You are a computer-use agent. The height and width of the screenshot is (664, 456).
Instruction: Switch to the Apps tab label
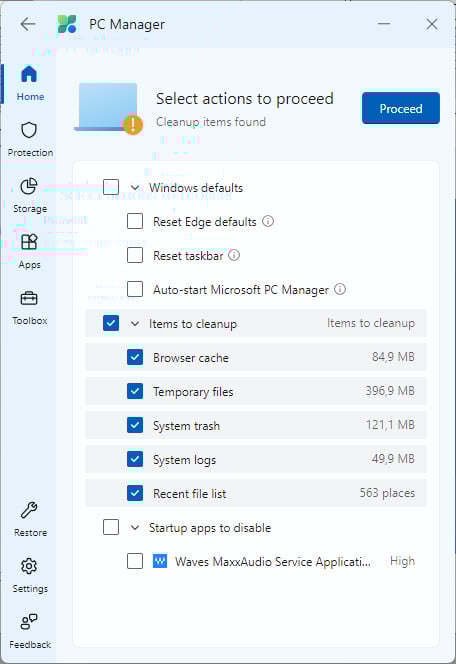(30, 265)
